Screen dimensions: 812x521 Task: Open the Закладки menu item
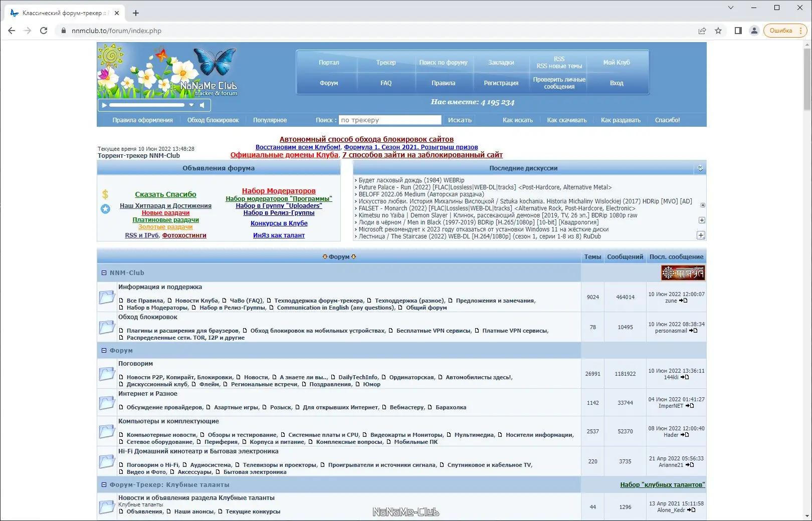coord(501,63)
